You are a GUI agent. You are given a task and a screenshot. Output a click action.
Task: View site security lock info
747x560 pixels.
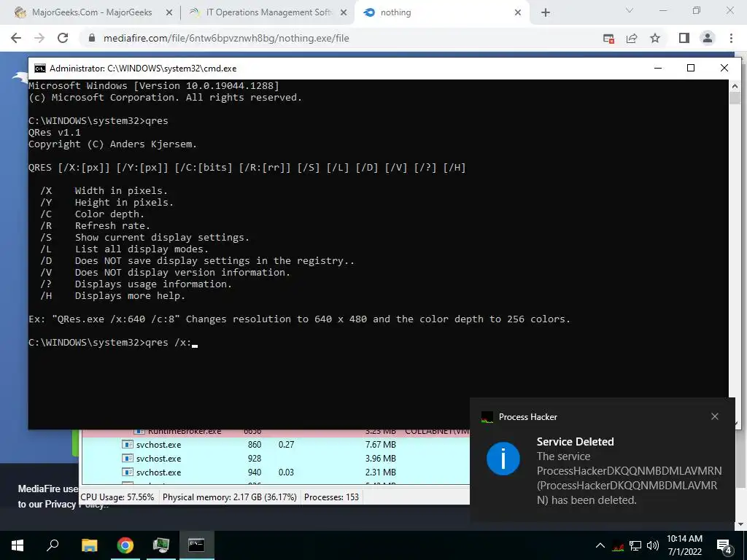click(x=92, y=38)
